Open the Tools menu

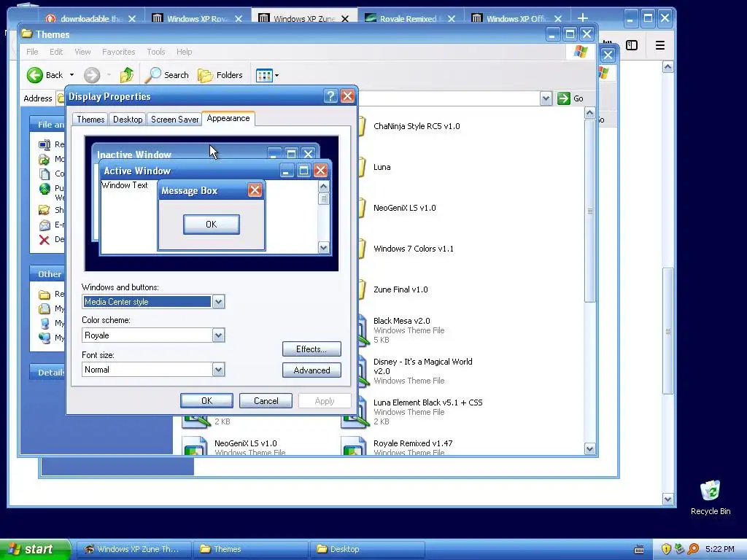click(x=156, y=52)
